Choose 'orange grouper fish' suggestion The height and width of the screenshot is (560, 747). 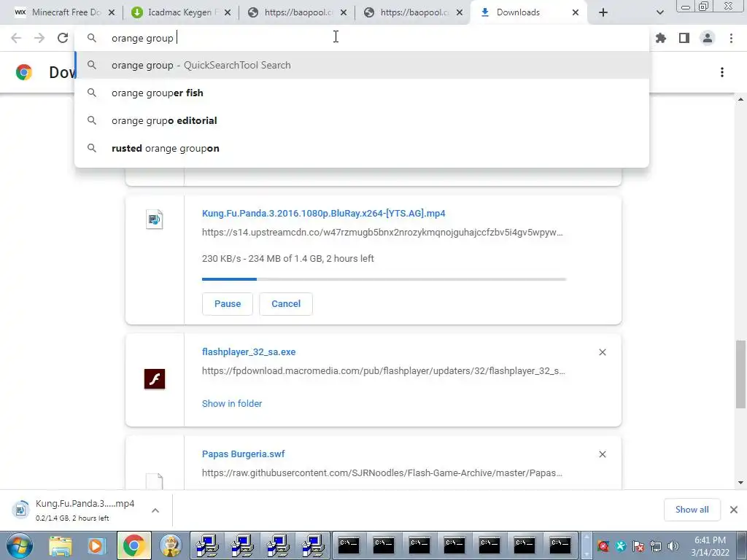tap(362, 93)
